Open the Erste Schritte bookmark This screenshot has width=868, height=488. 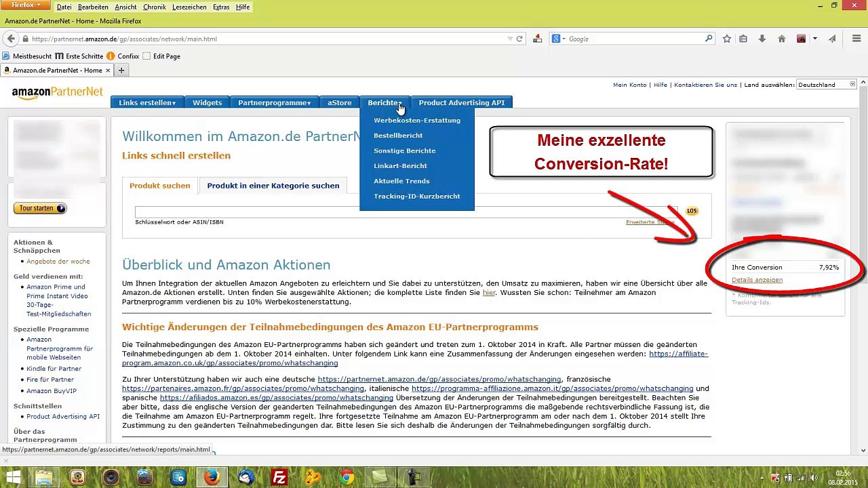79,56
